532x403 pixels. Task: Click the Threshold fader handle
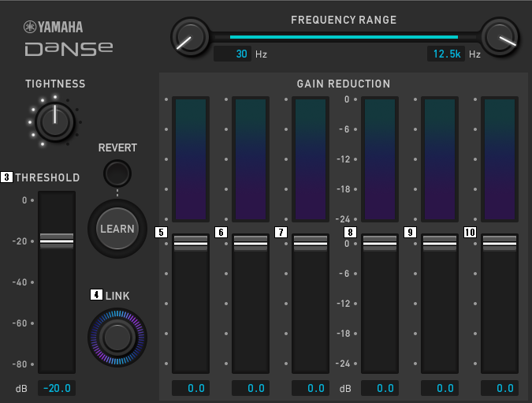click(x=57, y=241)
